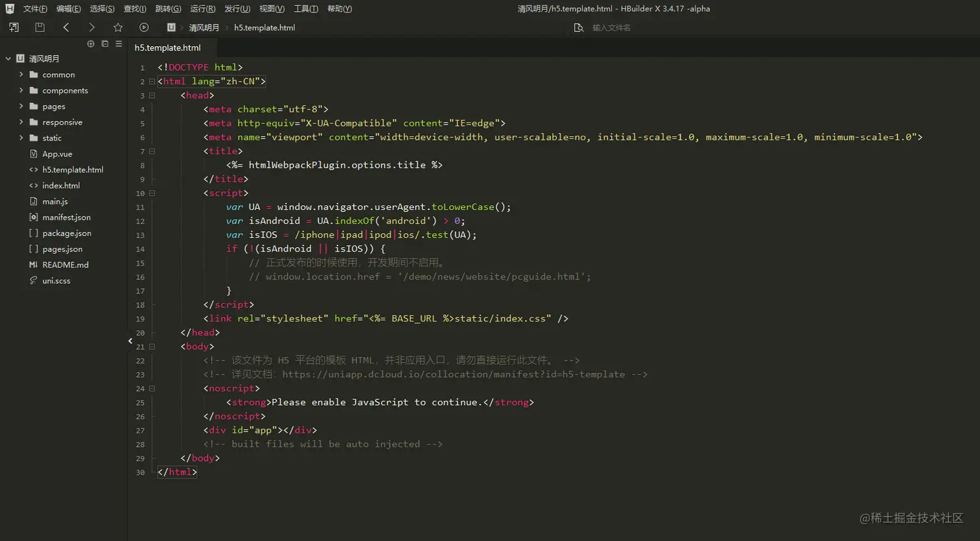Click the new file toolbar icon
The height and width of the screenshot is (541, 980).
tap(14, 27)
